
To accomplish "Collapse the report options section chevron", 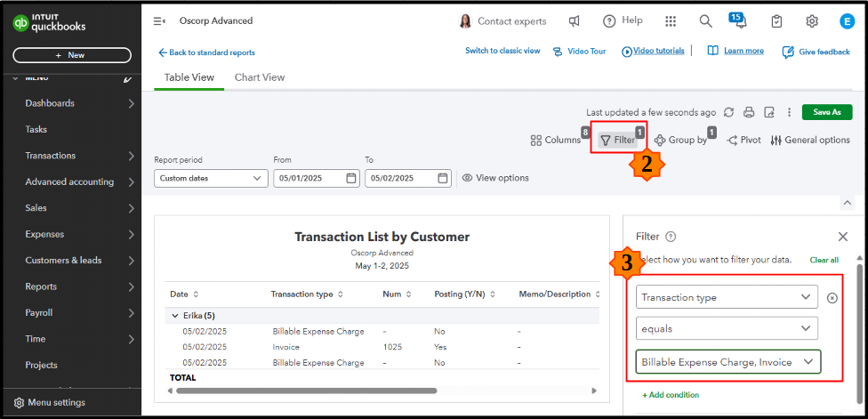I will [x=847, y=203].
